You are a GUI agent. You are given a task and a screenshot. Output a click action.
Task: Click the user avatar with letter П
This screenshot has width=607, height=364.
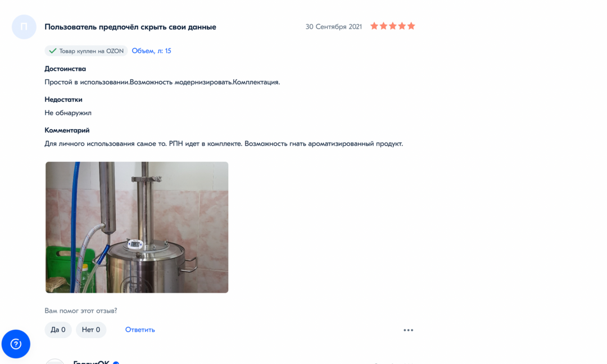[x=24, y=27]
